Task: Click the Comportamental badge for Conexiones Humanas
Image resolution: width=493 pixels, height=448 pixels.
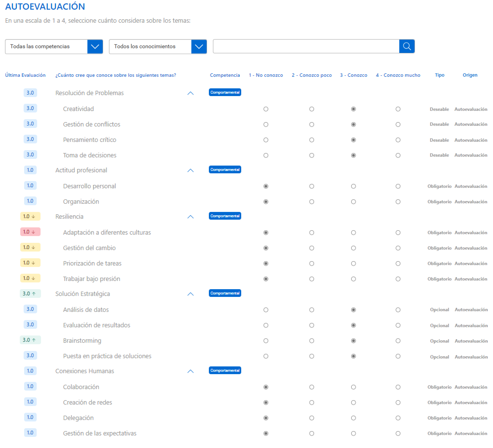Action: [x=225, y=371]
